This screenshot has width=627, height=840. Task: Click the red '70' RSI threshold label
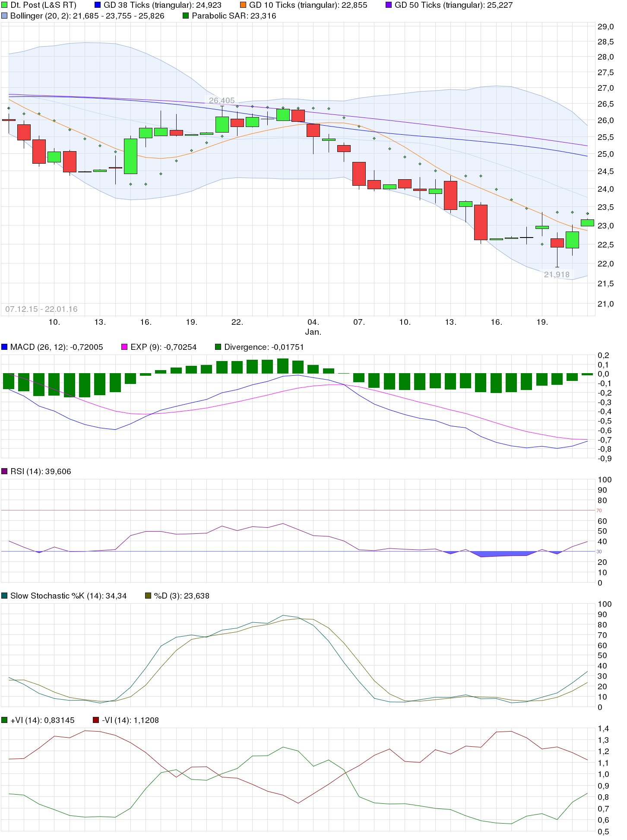click(x=599, y=510)
